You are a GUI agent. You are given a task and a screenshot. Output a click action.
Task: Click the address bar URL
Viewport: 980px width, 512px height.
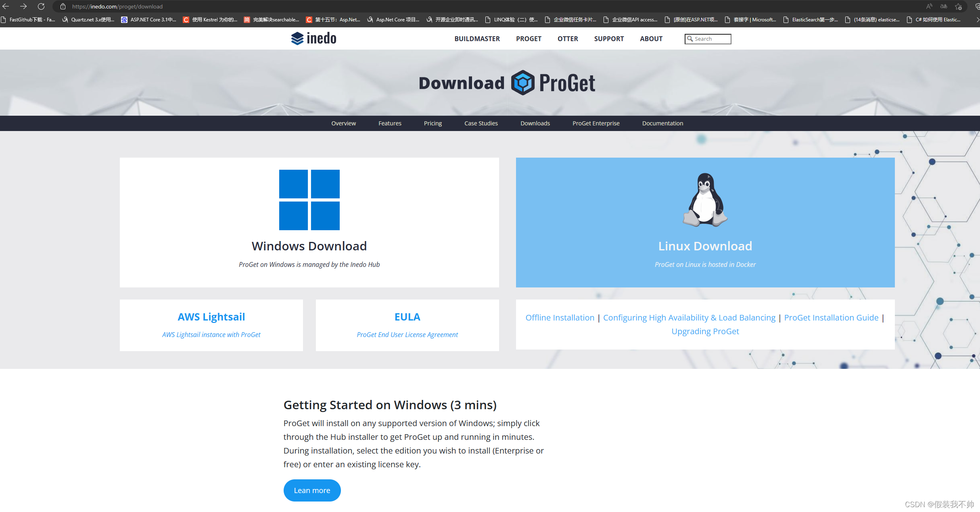coord(117,6)
